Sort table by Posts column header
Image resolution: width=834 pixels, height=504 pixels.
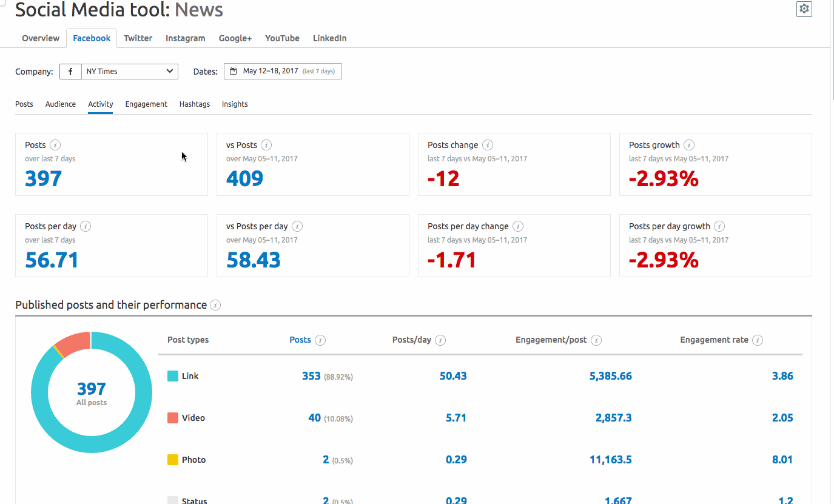coord(300,340)
